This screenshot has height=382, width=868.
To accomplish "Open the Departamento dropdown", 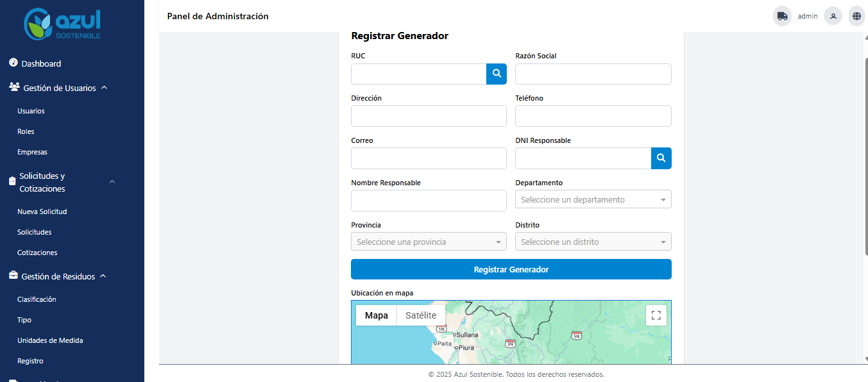I will 593,199.
